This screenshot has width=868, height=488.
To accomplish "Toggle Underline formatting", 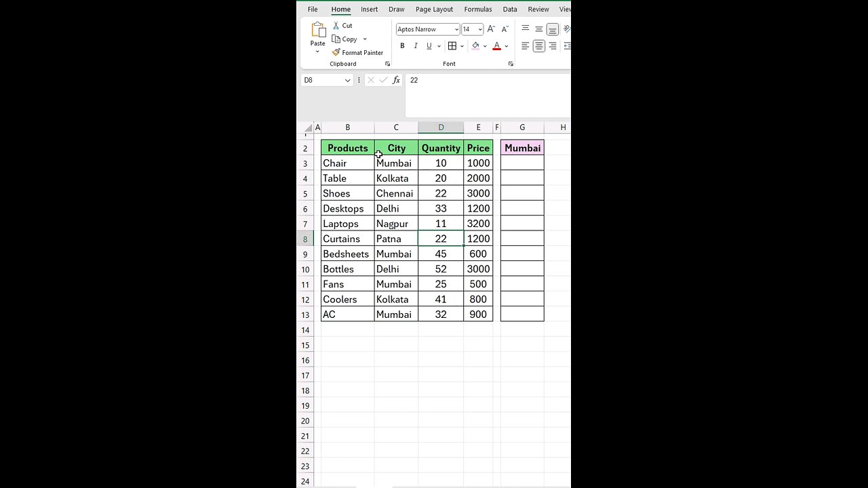I will click(x=429, y=46).
